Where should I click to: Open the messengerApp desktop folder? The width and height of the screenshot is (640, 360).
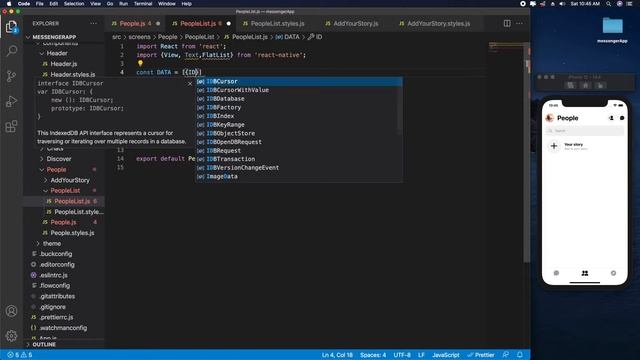[x=612, y=29]
